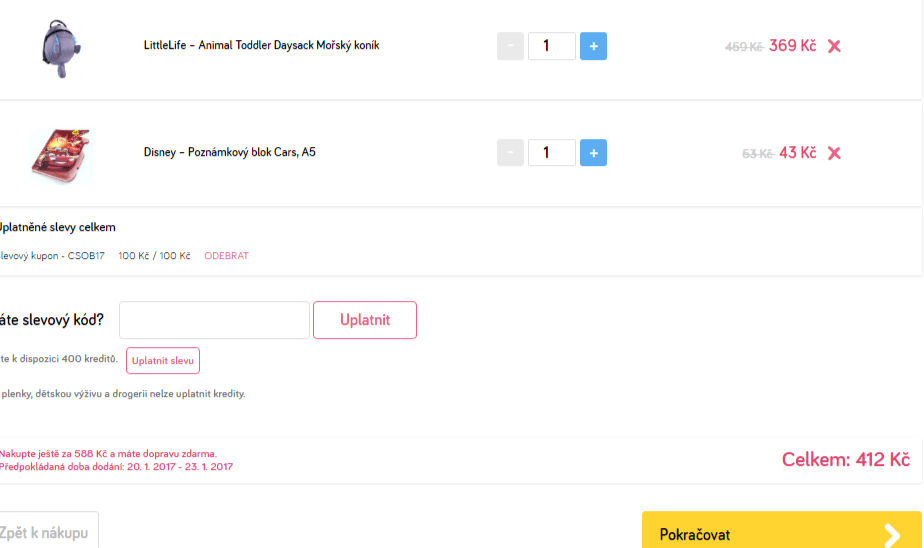Decrease quantity of Disney Poznámkový blok
This screenshot has width=924, height=548.
click(x=510, y=153)
